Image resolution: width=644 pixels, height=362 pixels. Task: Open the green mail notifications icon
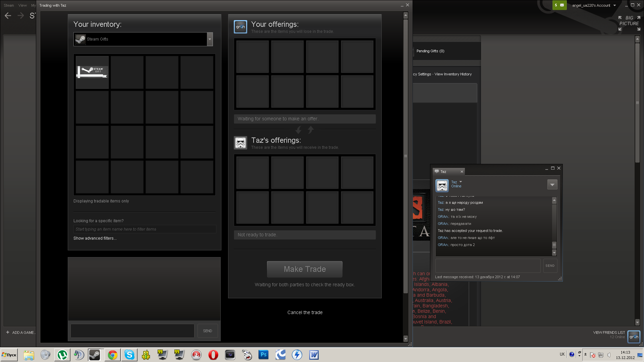click(x=559, y=5)
